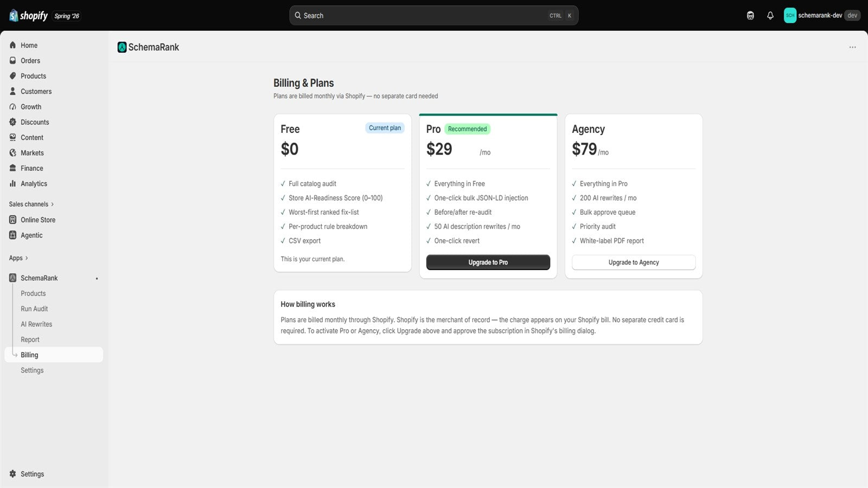The width and height of the screenshot is (868, 488).
Task: Click "Bulk approve queue" feature
Action: point(608,213)
